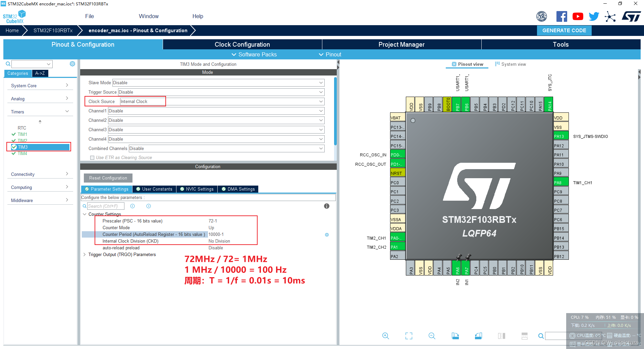Collapse the Timers category

40,112
